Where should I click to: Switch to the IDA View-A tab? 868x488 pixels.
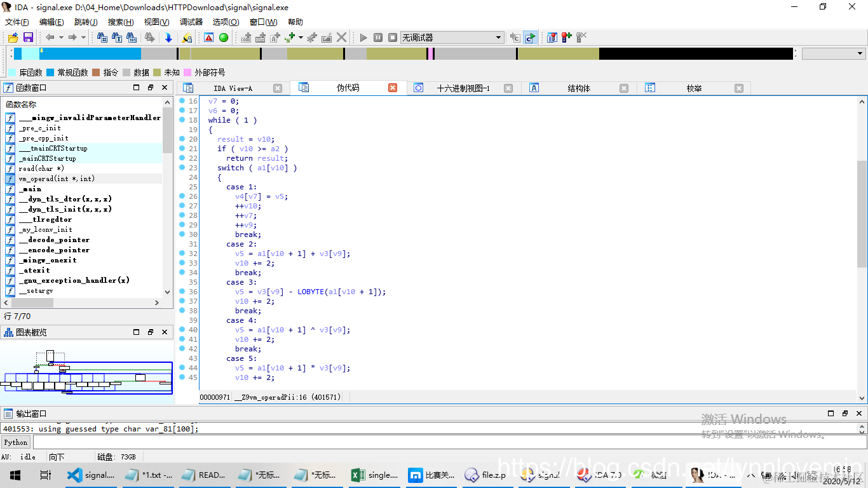(x=233, y=88)
